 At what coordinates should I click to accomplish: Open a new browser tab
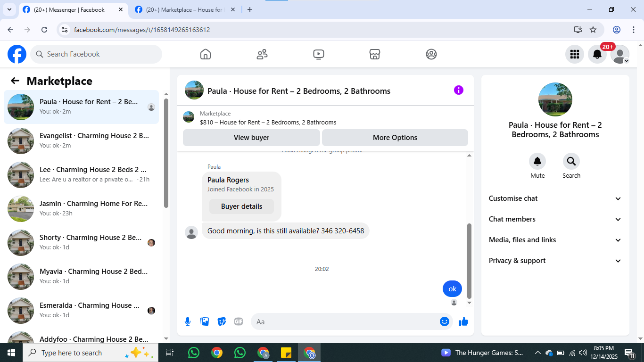(250, 9)
